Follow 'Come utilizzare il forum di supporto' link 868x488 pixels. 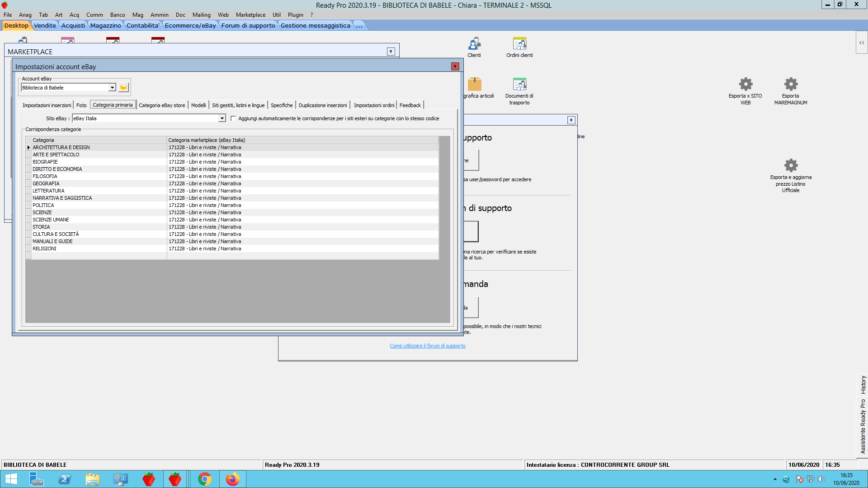(428, 346)
